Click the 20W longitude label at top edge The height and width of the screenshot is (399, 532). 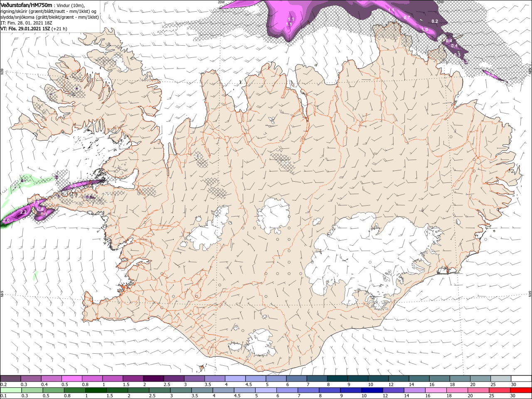point(221,2)
